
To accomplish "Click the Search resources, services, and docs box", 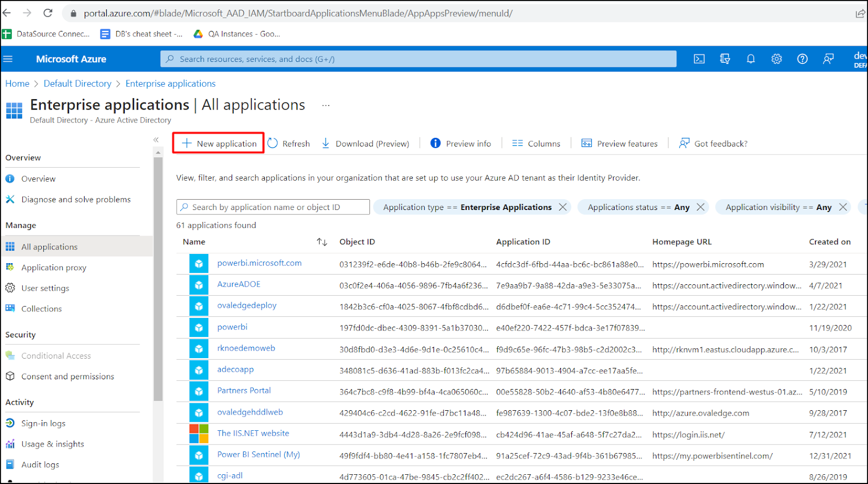I will 418,59.
